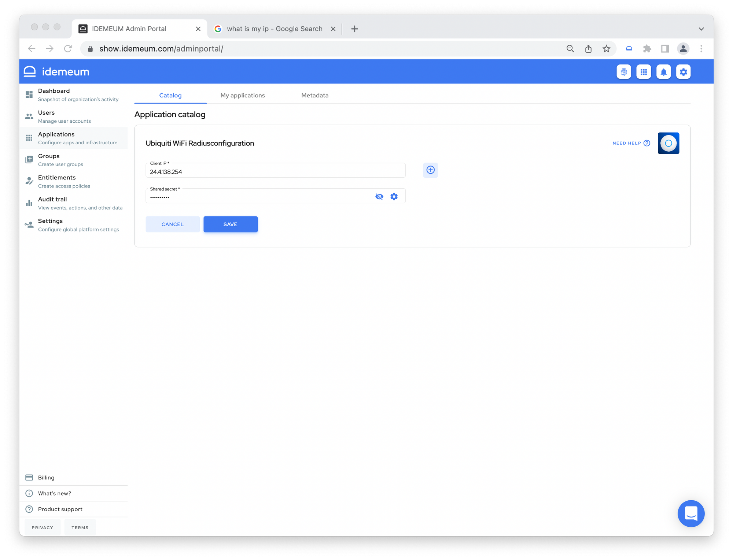Select the My applications tab
Viewport: 733px width, 560px height.
tap(243, 95)
